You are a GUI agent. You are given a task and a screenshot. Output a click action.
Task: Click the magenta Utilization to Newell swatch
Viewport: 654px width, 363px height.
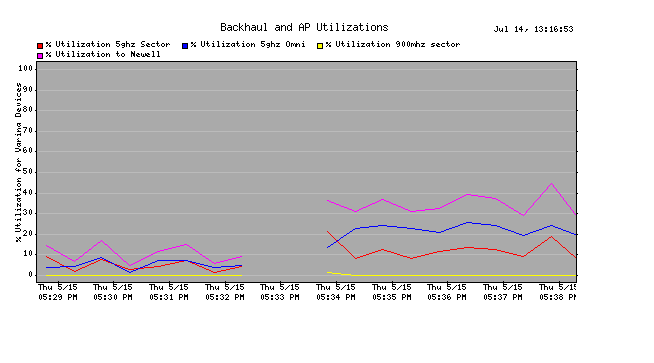tap(40, 55)
